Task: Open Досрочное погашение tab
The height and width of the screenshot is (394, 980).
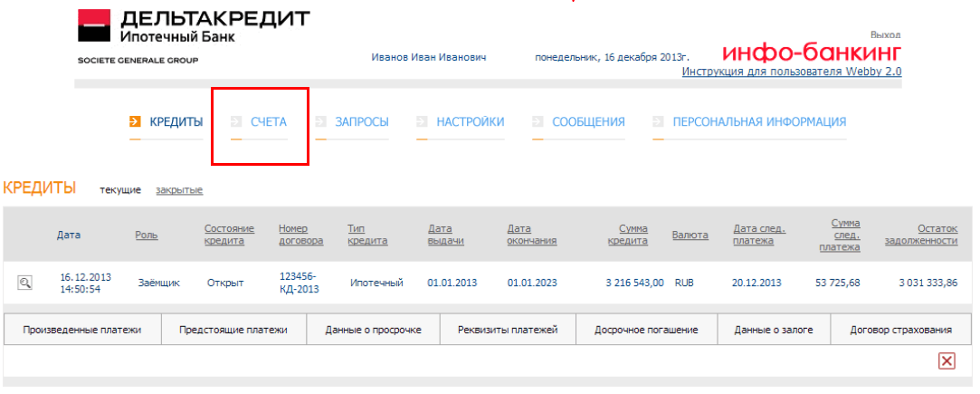Action: pos(646,330)
